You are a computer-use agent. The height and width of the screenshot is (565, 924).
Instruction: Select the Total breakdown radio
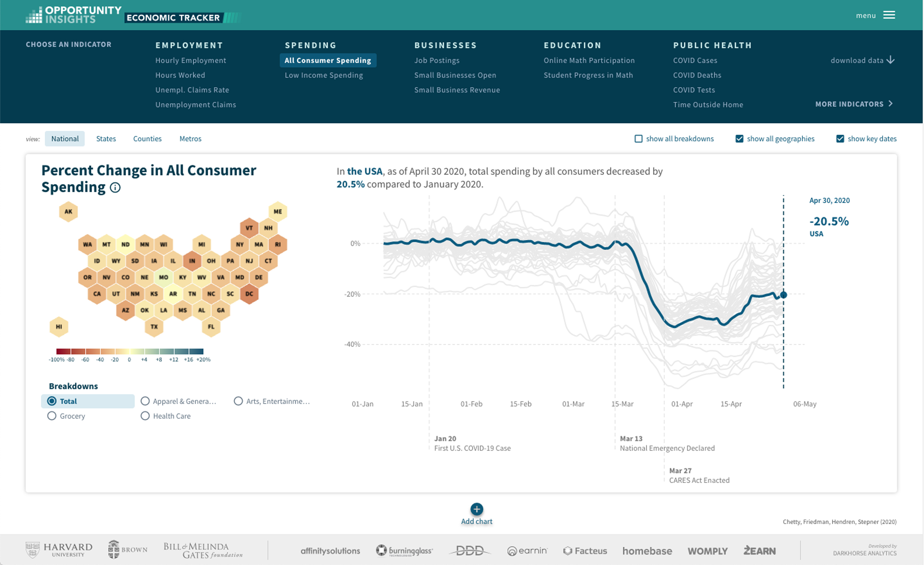coord(52,401)
